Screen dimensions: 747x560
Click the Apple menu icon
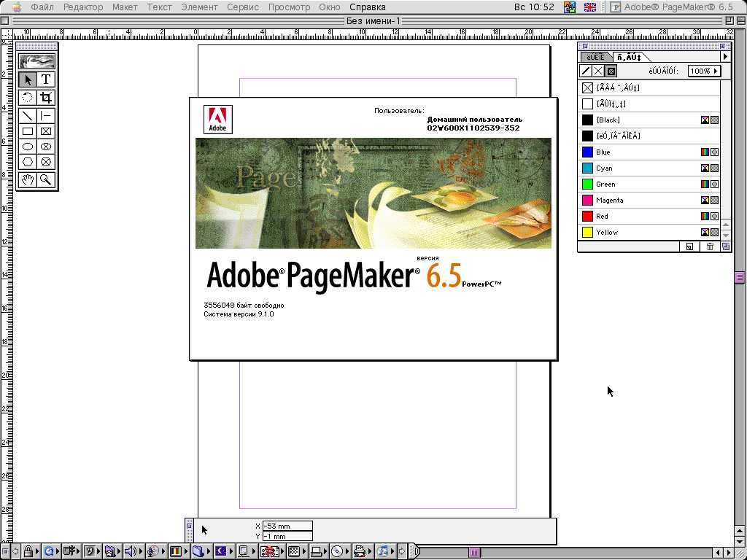16,7
